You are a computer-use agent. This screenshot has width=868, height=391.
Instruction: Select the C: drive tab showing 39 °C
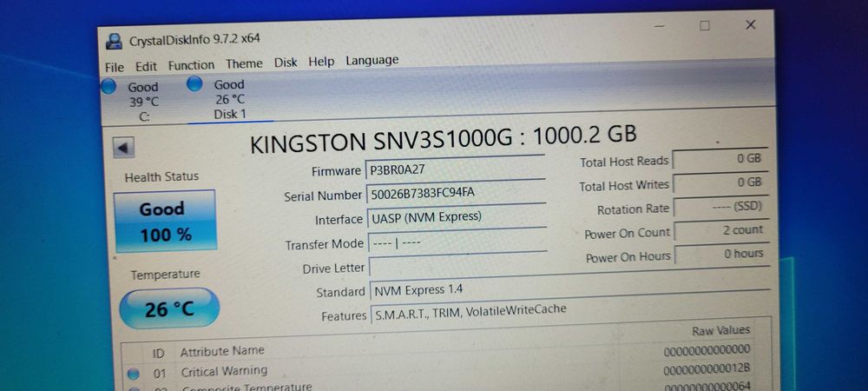[x=143, y=102]
